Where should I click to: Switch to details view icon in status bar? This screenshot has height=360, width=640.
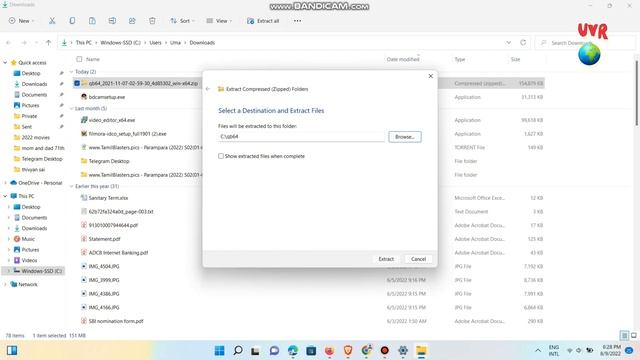[624, 336]
